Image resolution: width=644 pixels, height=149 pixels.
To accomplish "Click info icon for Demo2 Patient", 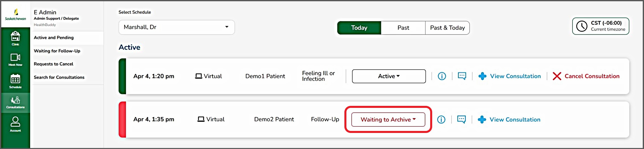I will pos(441,120).
